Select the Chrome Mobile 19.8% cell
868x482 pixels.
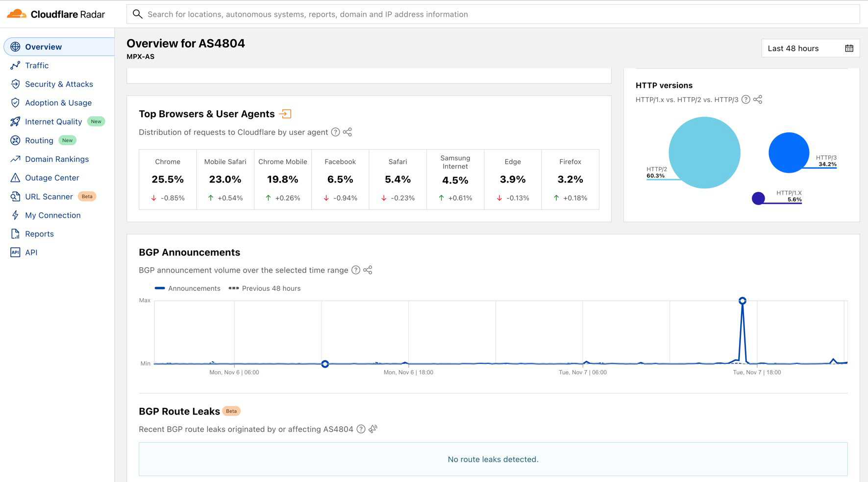pos(283,179)
